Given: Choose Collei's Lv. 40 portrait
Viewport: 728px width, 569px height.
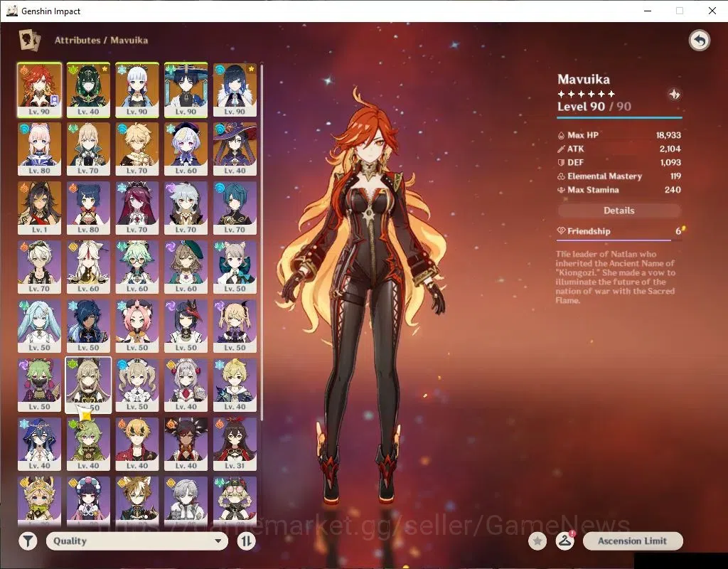Looking at the screenshot, I should click(x=88, y=444).
